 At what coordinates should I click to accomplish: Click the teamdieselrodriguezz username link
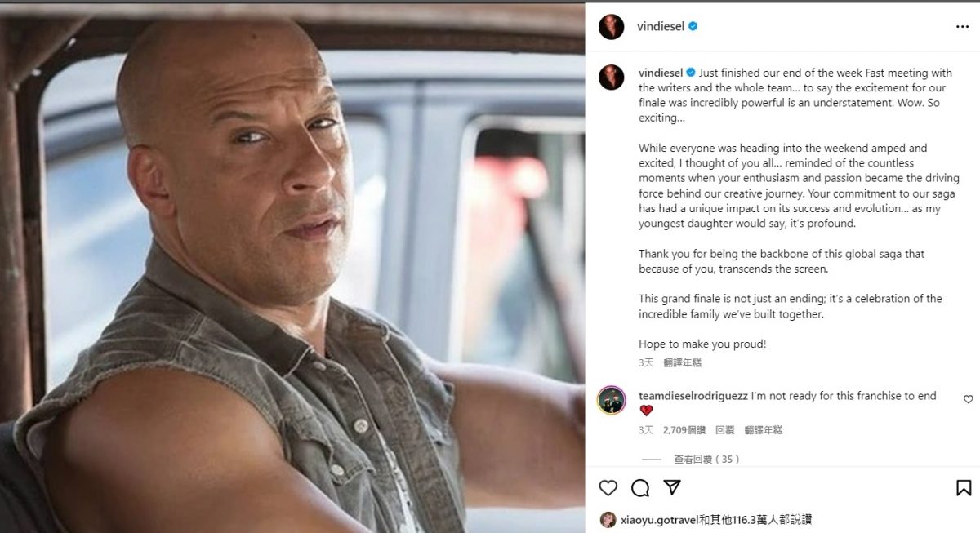click(x=693, y=396)
